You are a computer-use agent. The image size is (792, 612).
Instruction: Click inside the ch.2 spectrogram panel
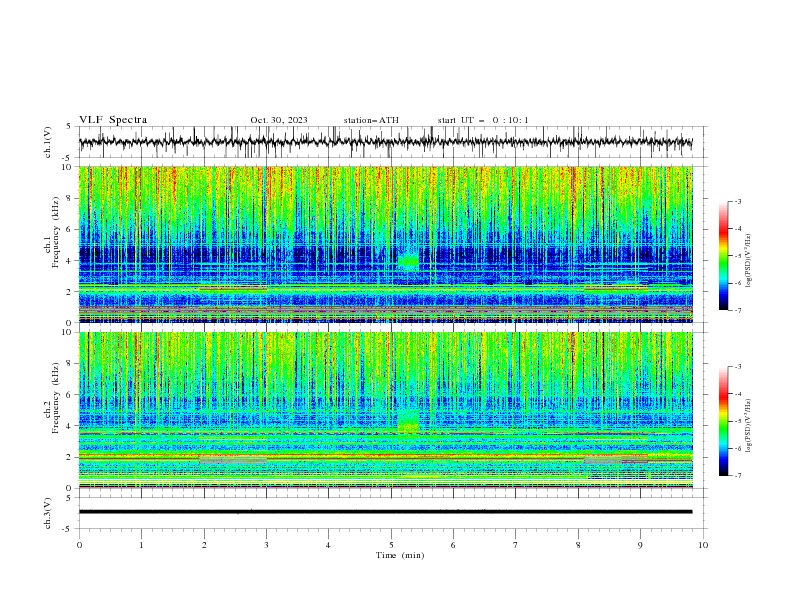click(x=386, y=410)
